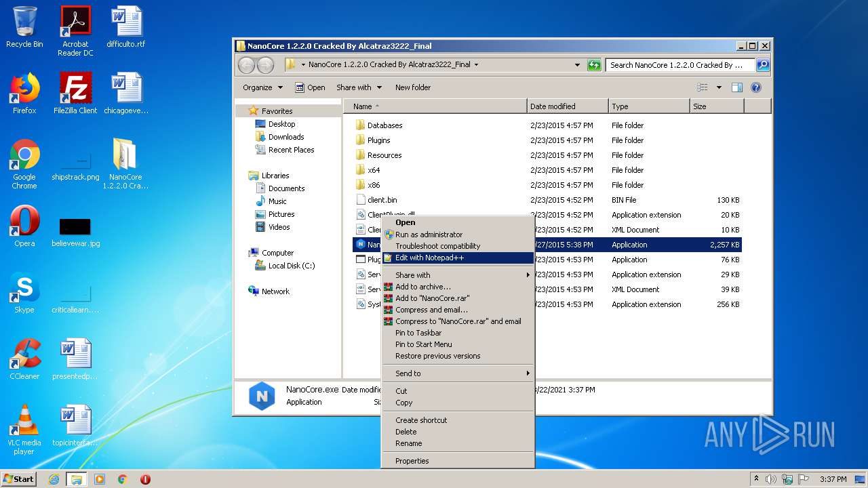Open Skype desktop shortcut
The image size is (868, 488).
tap(24, 293)
